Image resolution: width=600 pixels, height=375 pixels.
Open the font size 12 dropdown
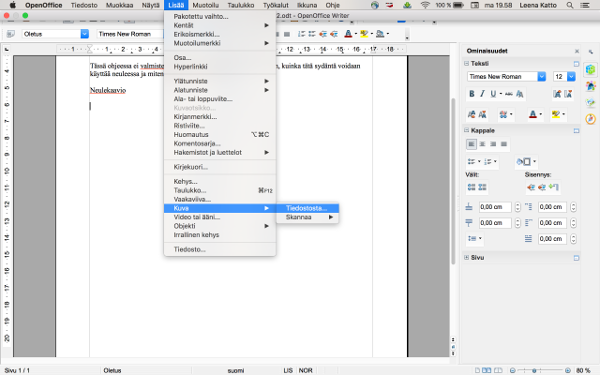click(x=571, y=77)
